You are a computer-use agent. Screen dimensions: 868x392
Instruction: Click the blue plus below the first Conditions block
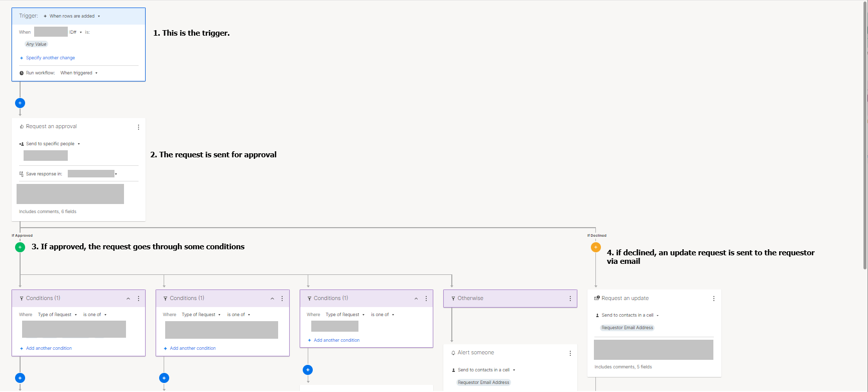coord(20,378)
